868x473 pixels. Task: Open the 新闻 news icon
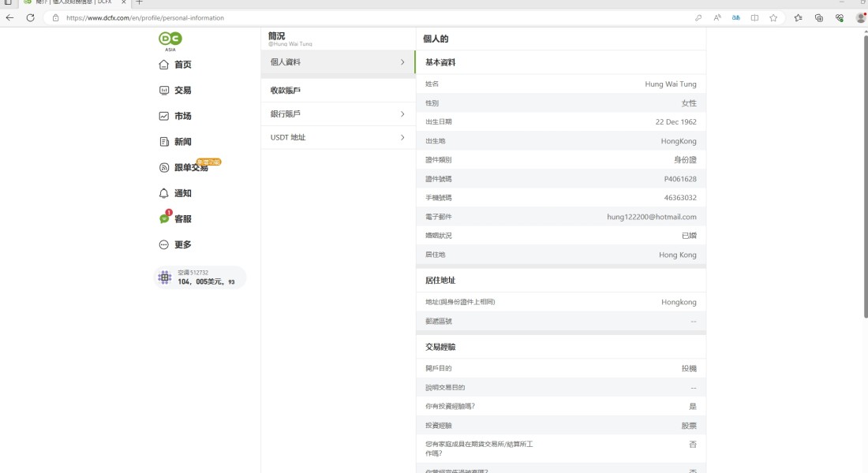(x=164, y=142)
